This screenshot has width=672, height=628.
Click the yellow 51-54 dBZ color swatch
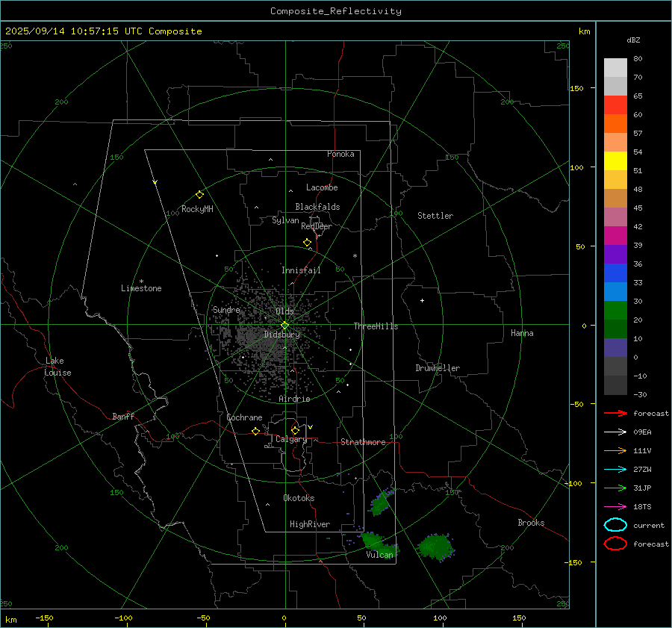pyautogui.click(x=615, y=161)
